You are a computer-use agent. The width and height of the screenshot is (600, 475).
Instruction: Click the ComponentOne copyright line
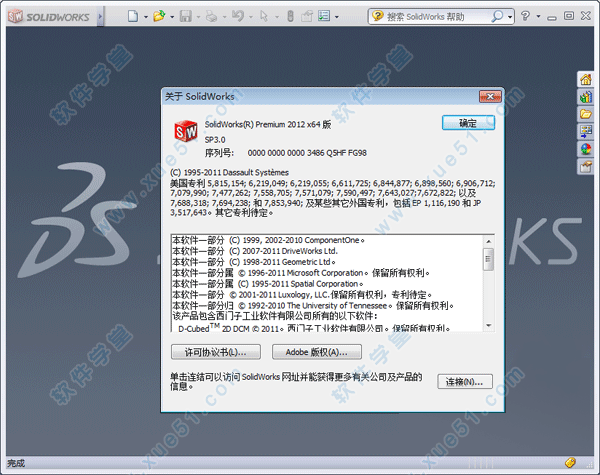pos(268,240)
